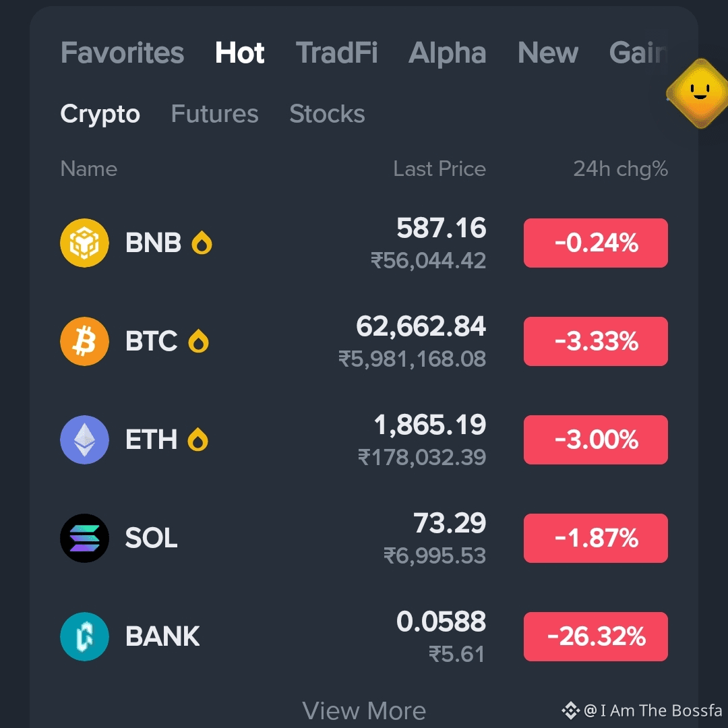Tap the flame icon beside ETH
Screen dimensions: 728x728
pyautogui.click(x=198, y=439)
